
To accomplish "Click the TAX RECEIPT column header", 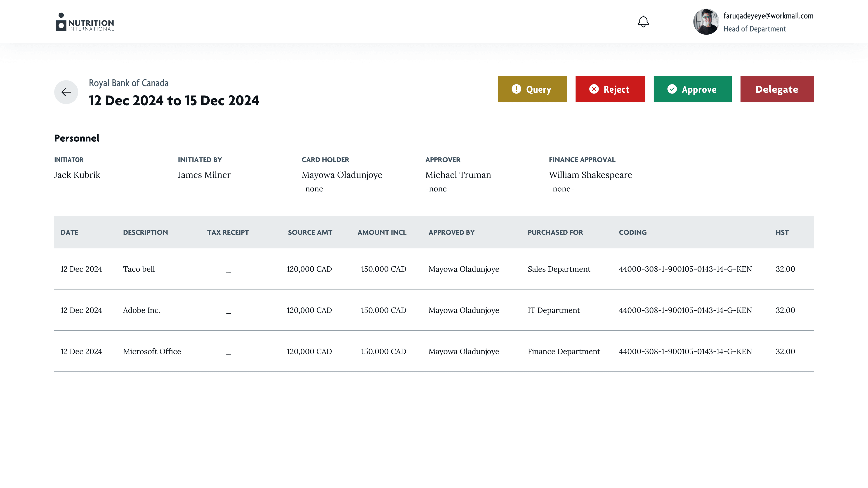I will (228, 232).
